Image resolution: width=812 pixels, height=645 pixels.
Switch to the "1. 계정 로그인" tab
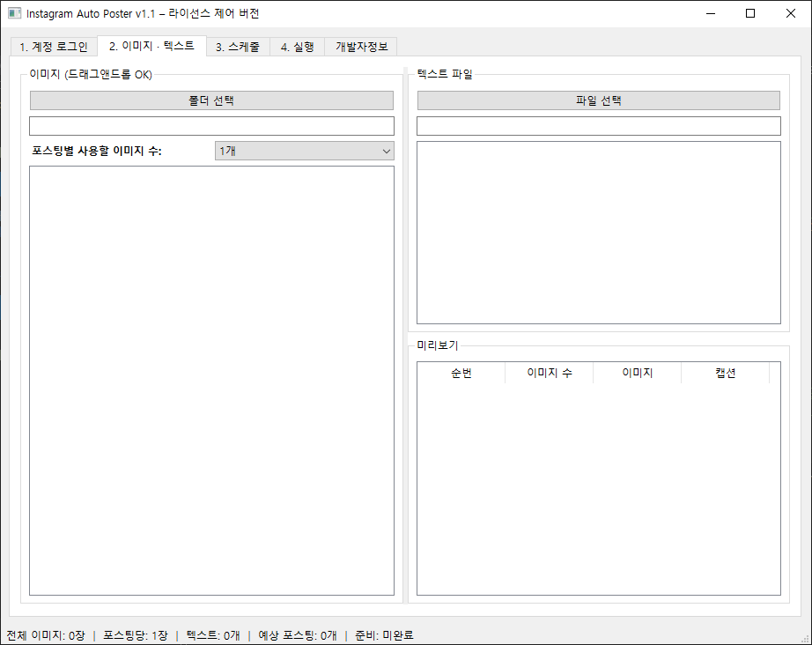pyautogui.click(x=53, y=47)
